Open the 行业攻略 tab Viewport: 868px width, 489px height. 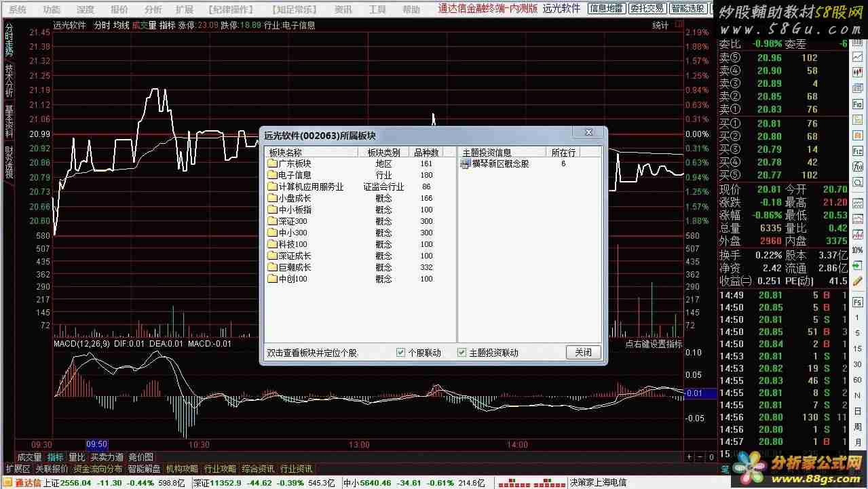[x=220, y=469]
